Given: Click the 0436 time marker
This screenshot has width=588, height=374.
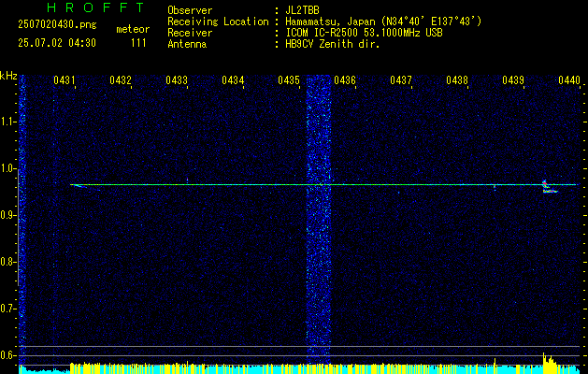Looking at the screenshot, I should click(345, 79).
